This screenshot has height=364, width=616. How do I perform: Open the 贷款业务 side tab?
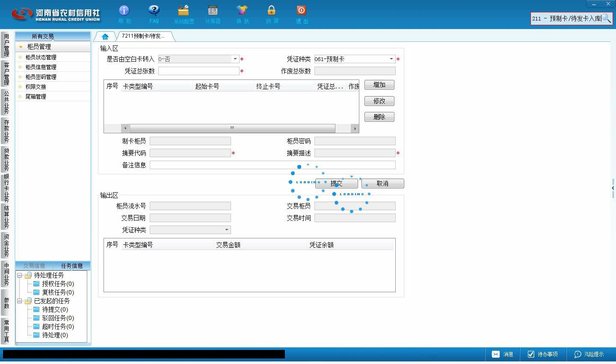coord(6,159)
